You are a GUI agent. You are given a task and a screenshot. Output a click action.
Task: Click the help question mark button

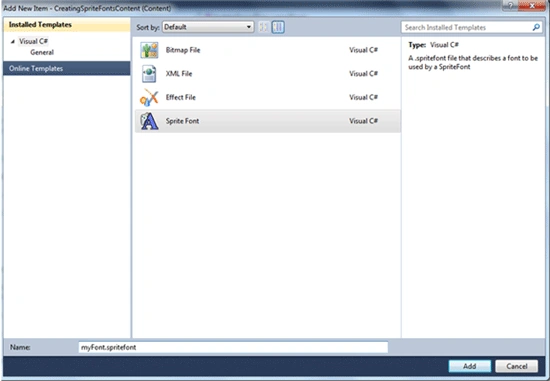[510, 5]
